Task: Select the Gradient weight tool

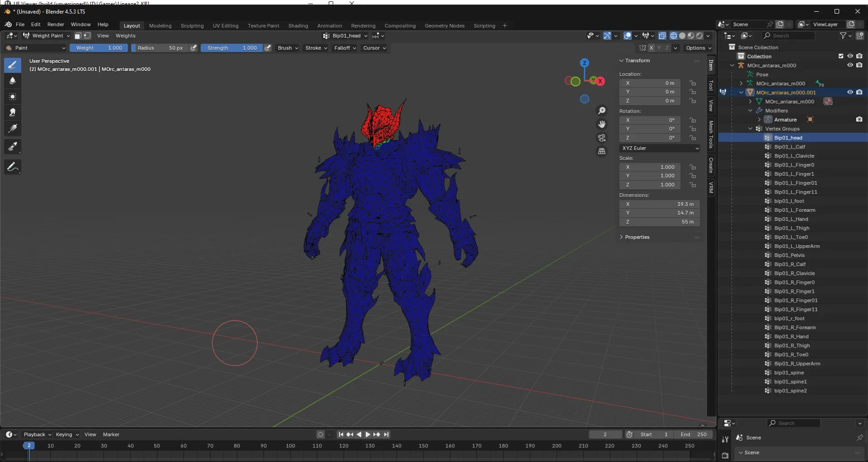Action: pos(13,129)
